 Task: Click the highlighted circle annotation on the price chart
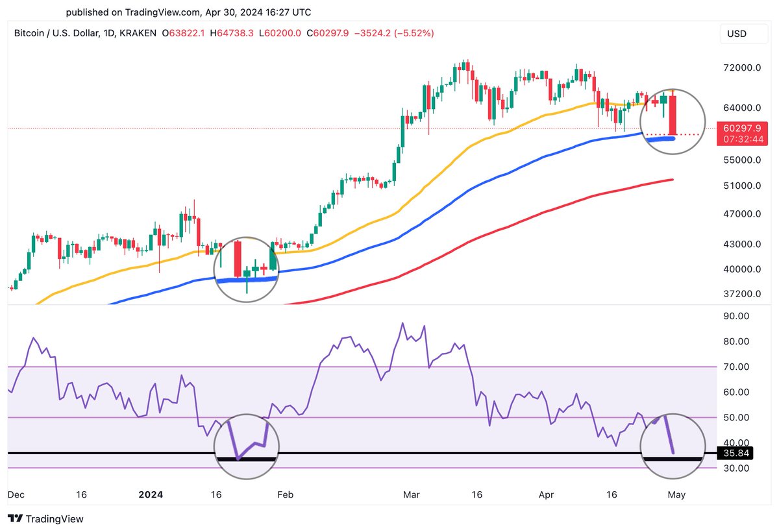pyautogui.click(x=673, y=121)
